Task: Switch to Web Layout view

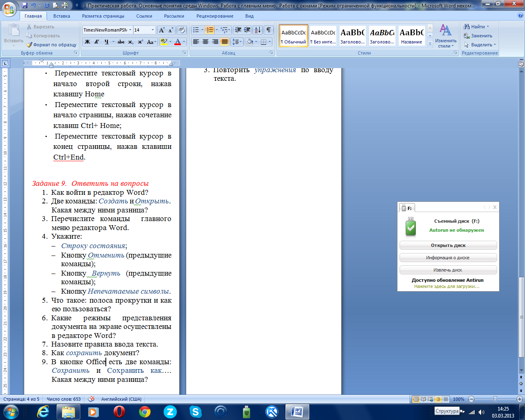Action: (431, 399)
